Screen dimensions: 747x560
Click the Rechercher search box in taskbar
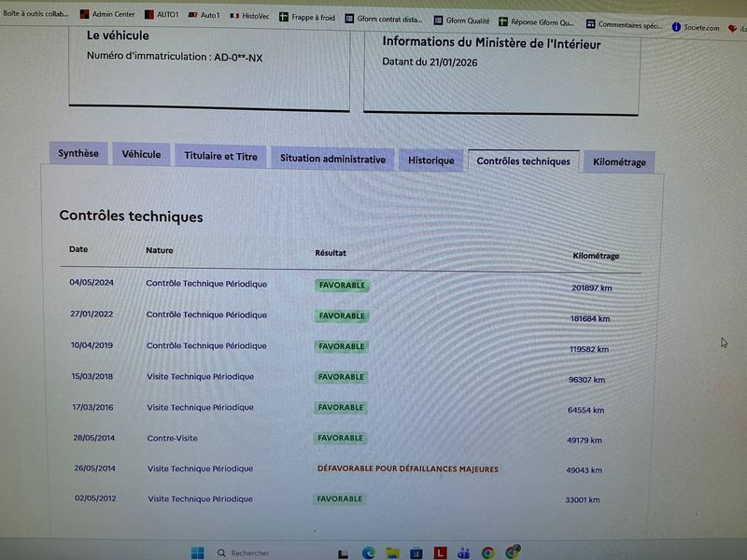pos(244,553)
